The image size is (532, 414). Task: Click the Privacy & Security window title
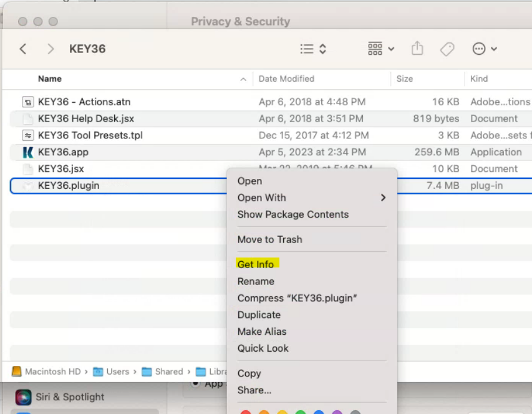241,21
